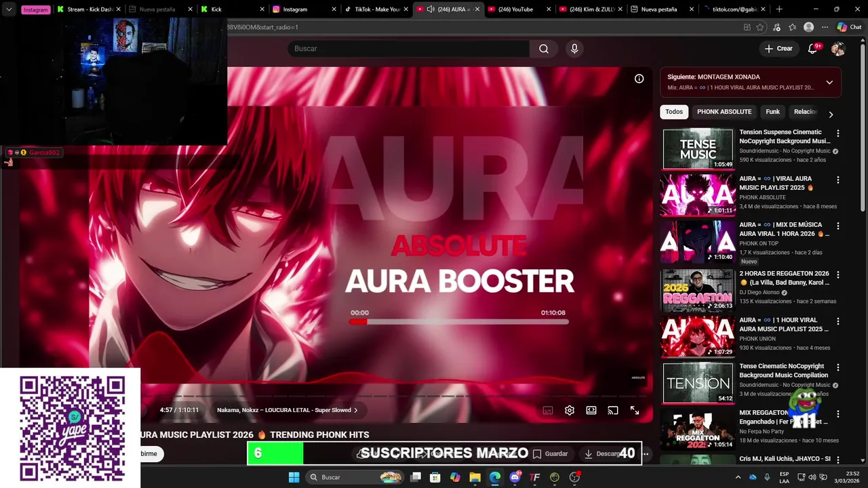Show more filter chips arrow
868x488 pixels.
pos(831,115)
